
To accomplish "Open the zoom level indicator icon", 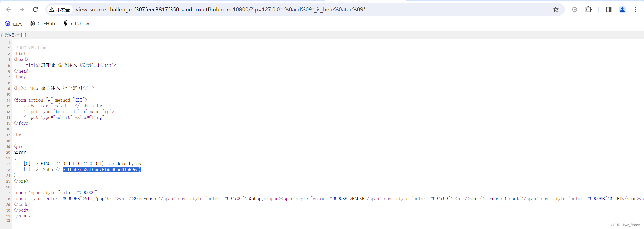I will [575, 10].
